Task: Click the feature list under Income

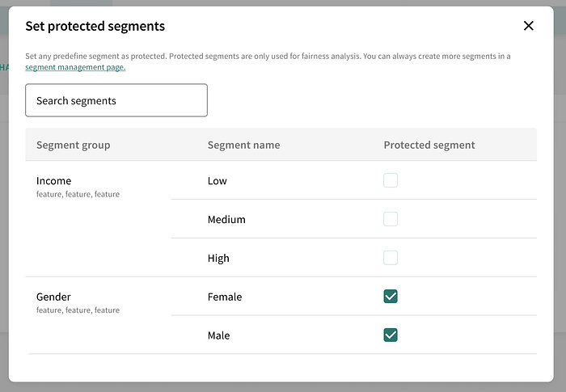Action: point(78,194)
